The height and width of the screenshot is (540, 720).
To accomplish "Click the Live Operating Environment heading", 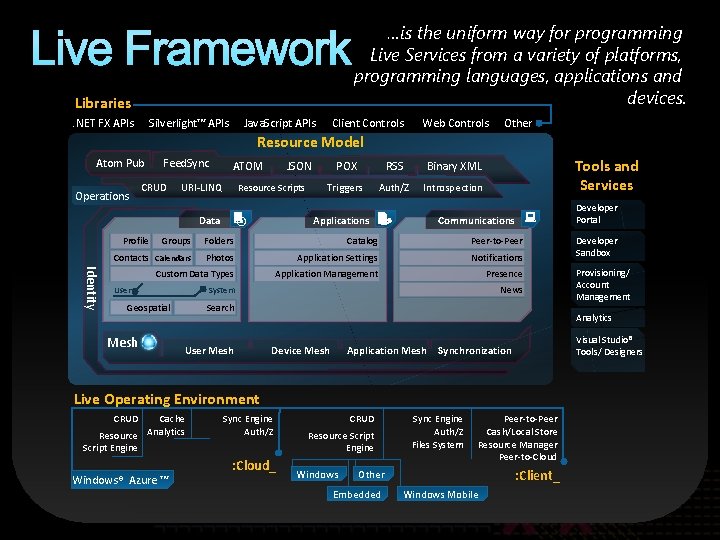I will point(166,399).
